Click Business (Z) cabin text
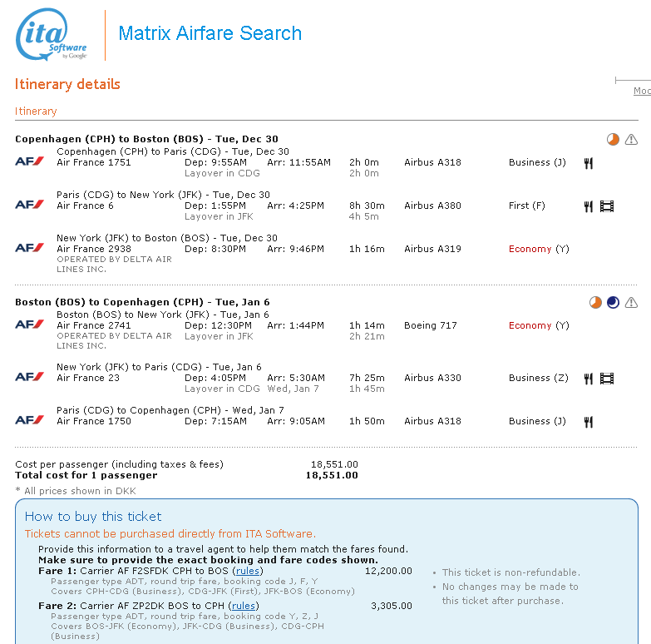Screen dimensions: 651x644 pos(539,378)
